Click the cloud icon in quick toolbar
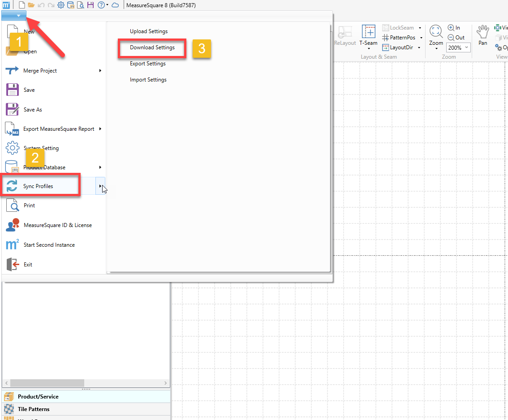The image size is (508, 420). pos(115,5)
